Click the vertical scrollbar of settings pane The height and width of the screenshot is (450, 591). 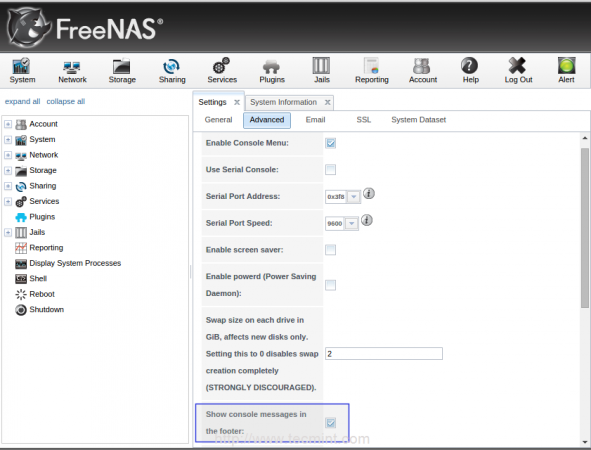point(584,228)
